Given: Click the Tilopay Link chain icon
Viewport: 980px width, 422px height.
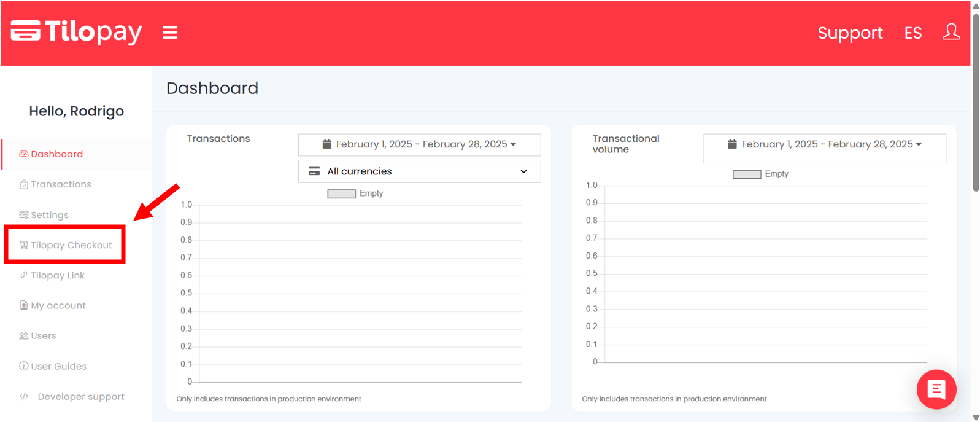Looking at the screenshot, I should [x=24, y=275].
